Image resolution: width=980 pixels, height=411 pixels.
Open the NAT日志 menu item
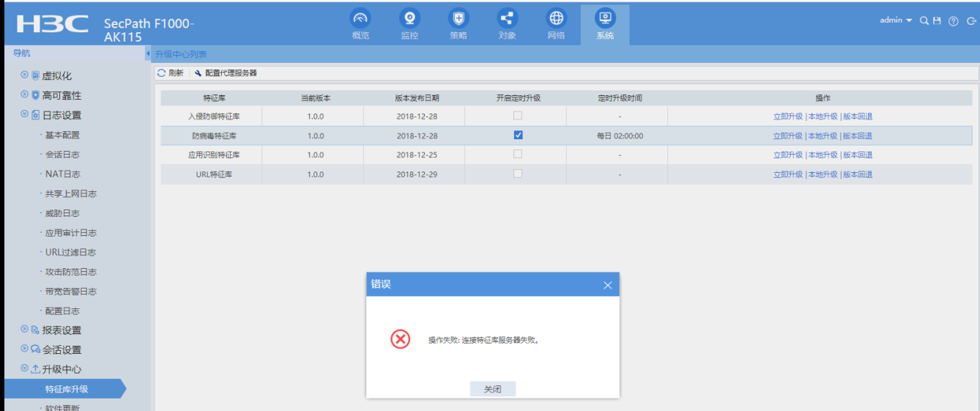[63, 174]
